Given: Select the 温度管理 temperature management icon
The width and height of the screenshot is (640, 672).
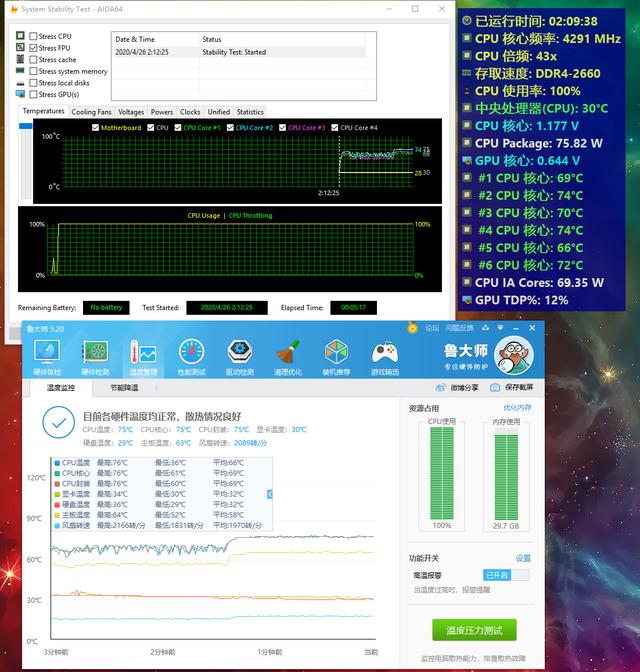Looking at the screenshot, I should [142, 354].
